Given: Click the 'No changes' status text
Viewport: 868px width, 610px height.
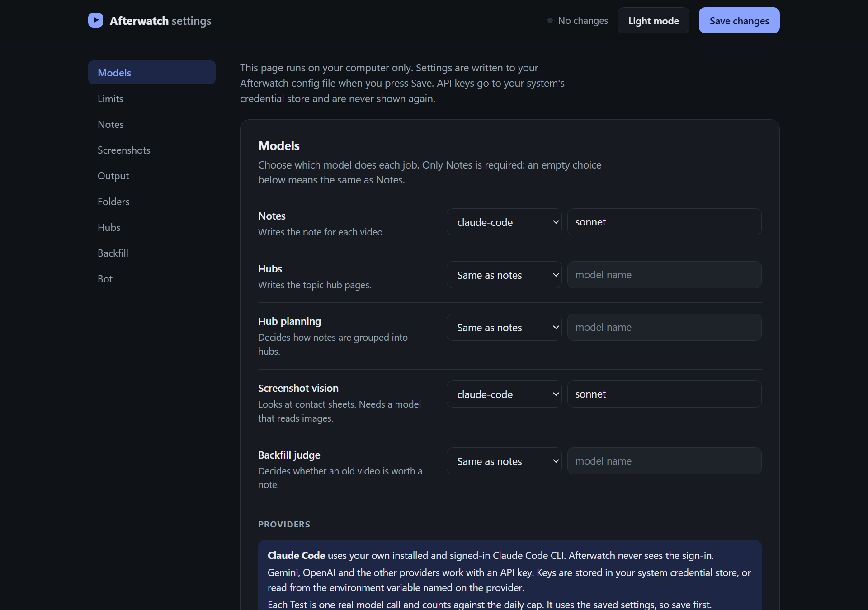Looking at the screenshot, I should [x=583, y=20].
